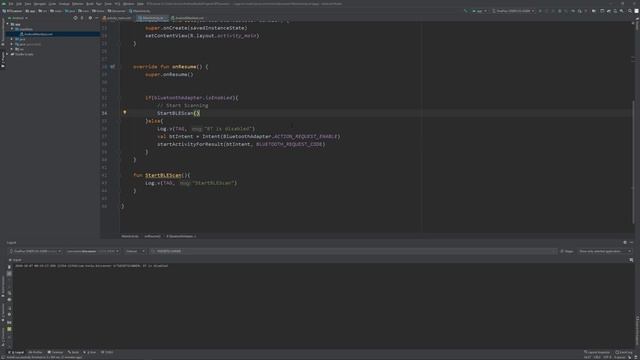Open the Event Log button
The width and height of the screenshot is (640, 360).
click(624, 352)
